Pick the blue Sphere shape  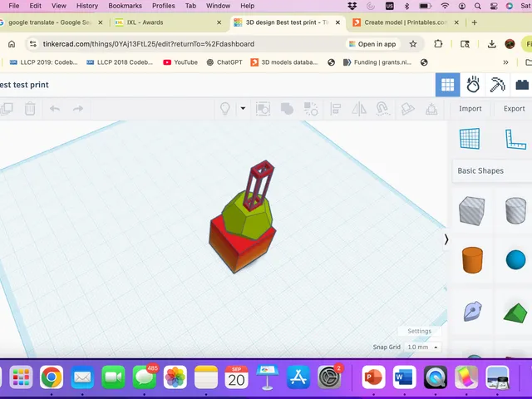(515, 260)
